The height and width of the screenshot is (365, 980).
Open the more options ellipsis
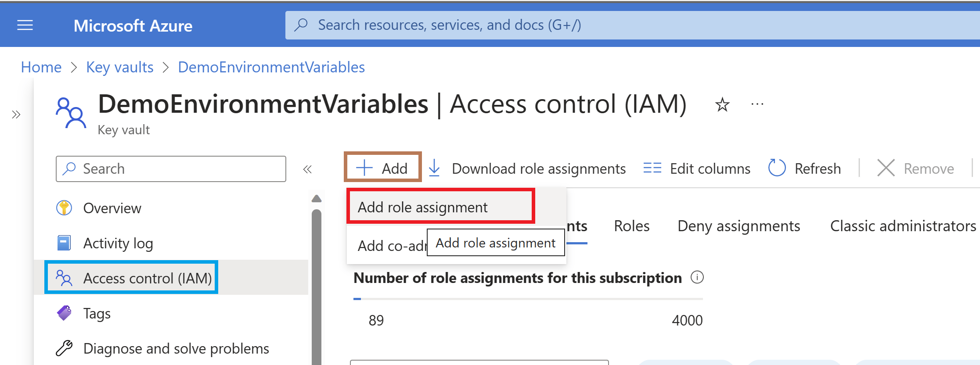pyautogui.click(x=757, y=104)
